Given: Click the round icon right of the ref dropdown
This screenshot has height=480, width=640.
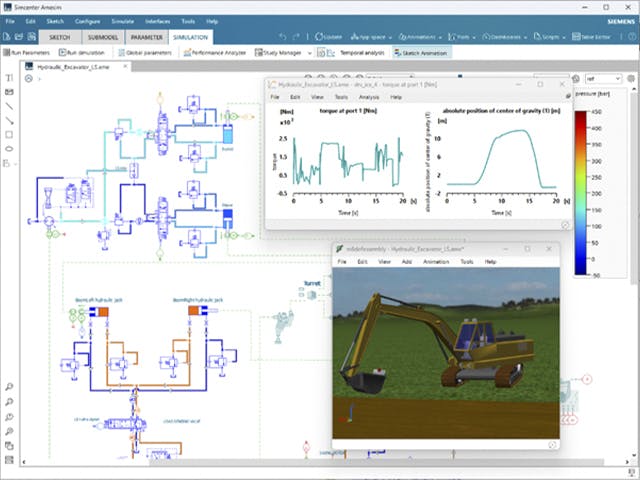Looking at the screenshot, I should coord(631,78).
